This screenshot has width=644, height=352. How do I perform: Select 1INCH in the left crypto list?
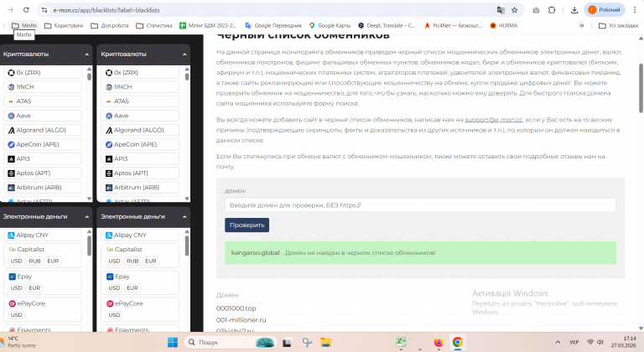point(43,86)
